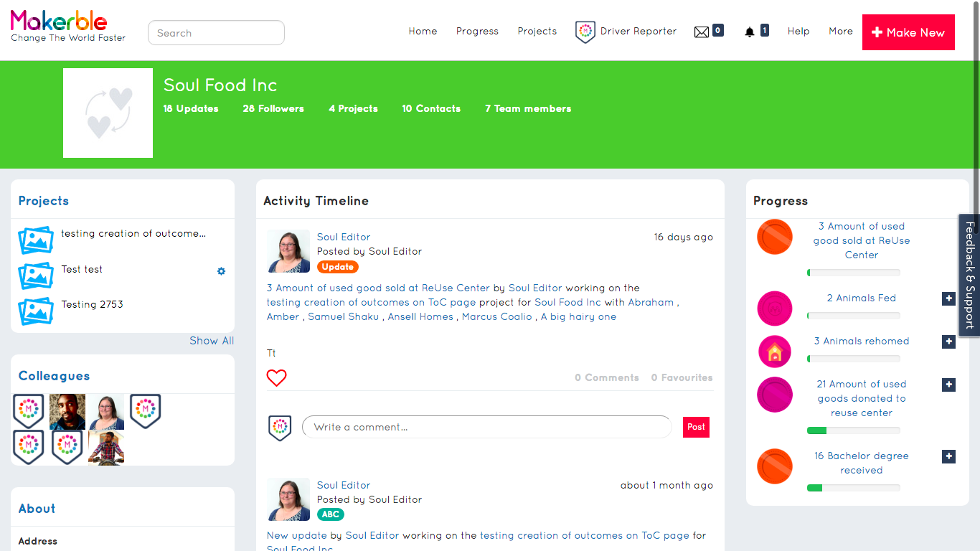Open the notifications bell icon
This screenshot has height=551, width=980.
coord(750,32)
